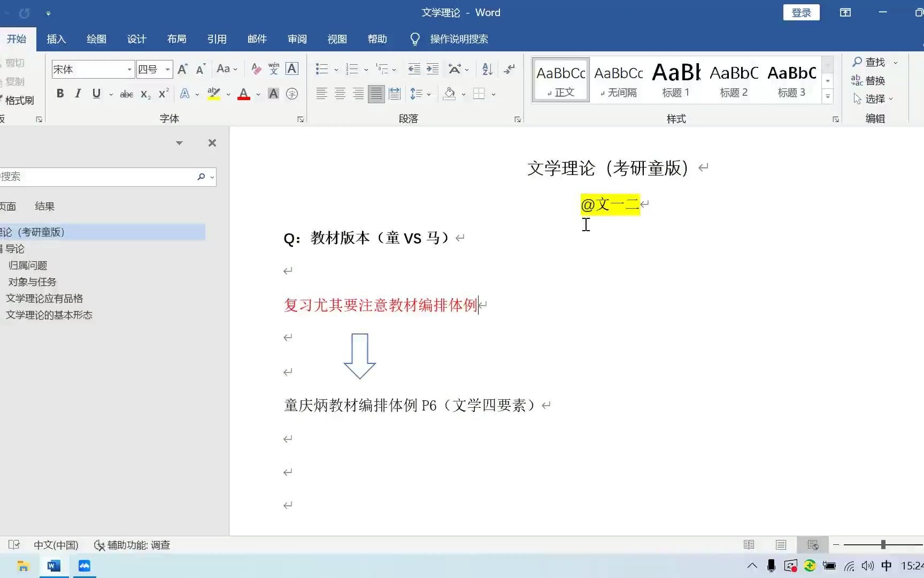The image size is (924, 578).
Task: Increase font size with grow icon
Action: coord(182,69)
